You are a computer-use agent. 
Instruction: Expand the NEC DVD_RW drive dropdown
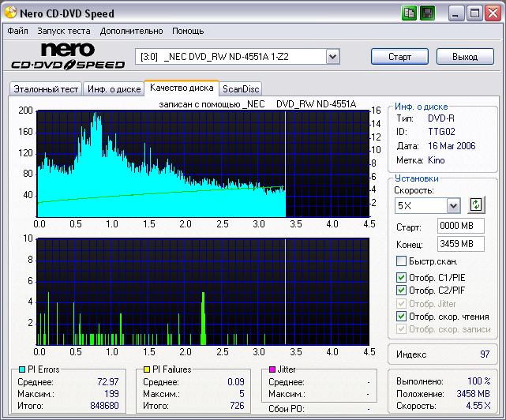tap(332, 57)
